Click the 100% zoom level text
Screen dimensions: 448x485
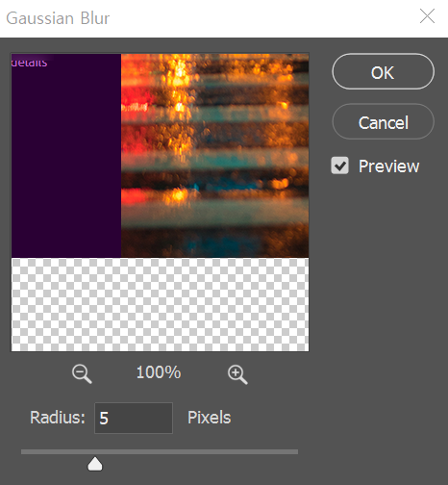(159, 372)
